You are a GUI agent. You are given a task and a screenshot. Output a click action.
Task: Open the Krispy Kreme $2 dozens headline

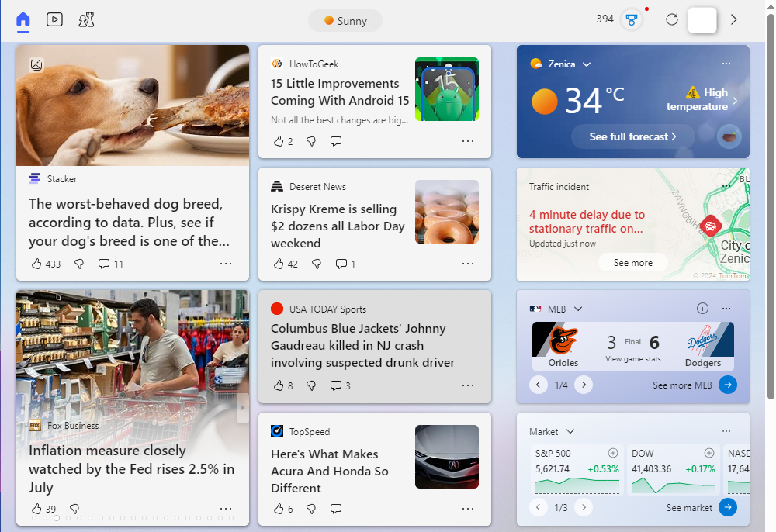(x=338, y=226)
